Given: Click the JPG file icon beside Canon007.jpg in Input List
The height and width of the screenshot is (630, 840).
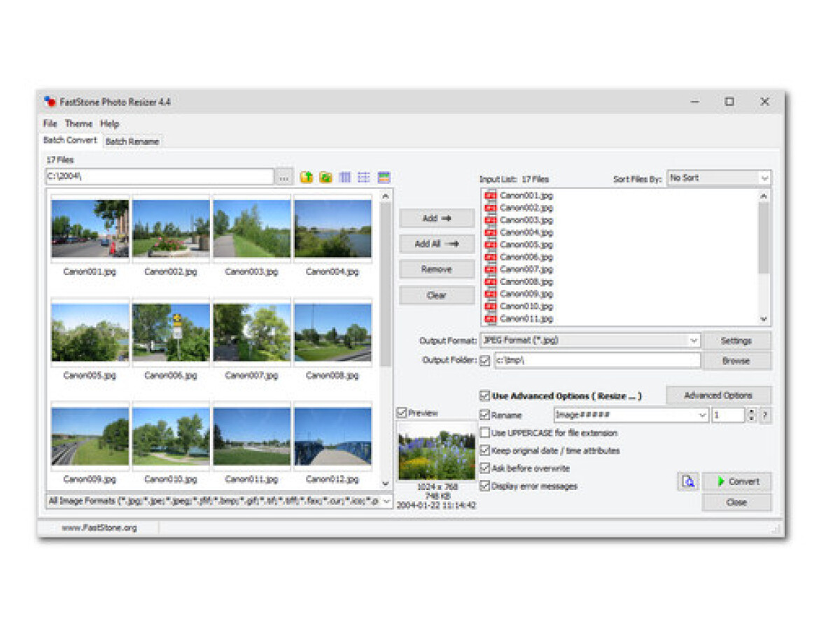Looking at the screenshot, I should pos(491,269).
